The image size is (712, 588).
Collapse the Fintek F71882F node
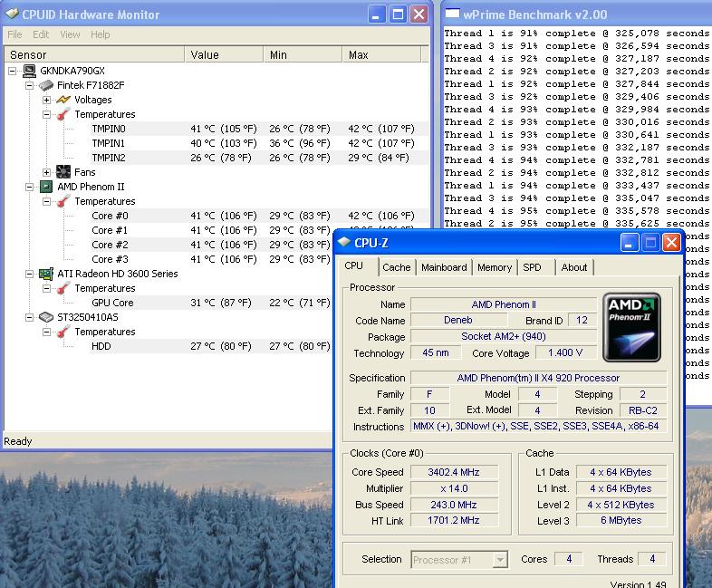(x=30, y=85)
